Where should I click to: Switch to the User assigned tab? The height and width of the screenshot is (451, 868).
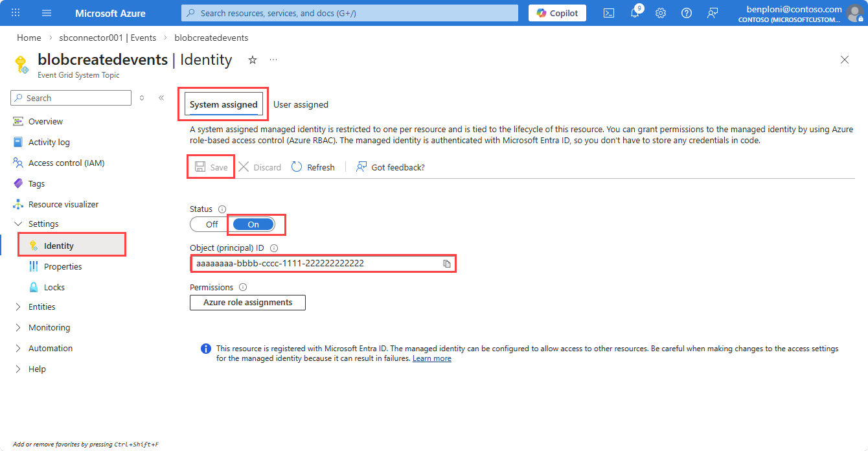(301, 105)
